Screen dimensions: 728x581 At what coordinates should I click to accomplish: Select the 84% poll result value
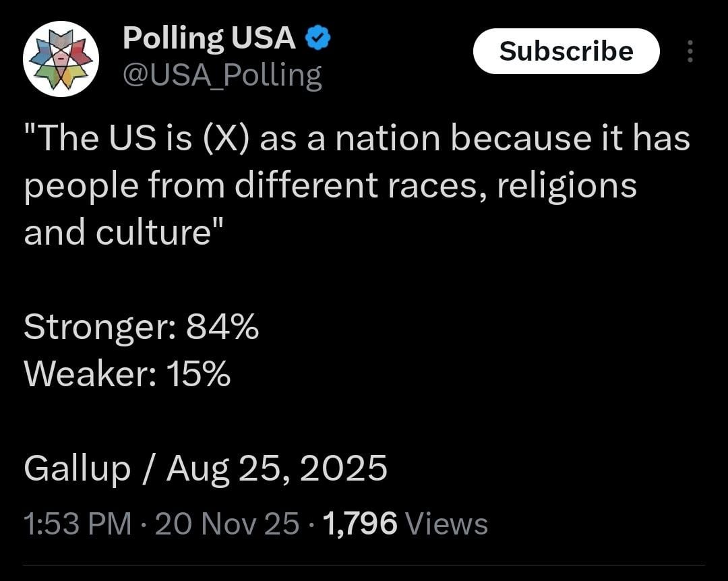pyautogui.click(x=222, y=328)
